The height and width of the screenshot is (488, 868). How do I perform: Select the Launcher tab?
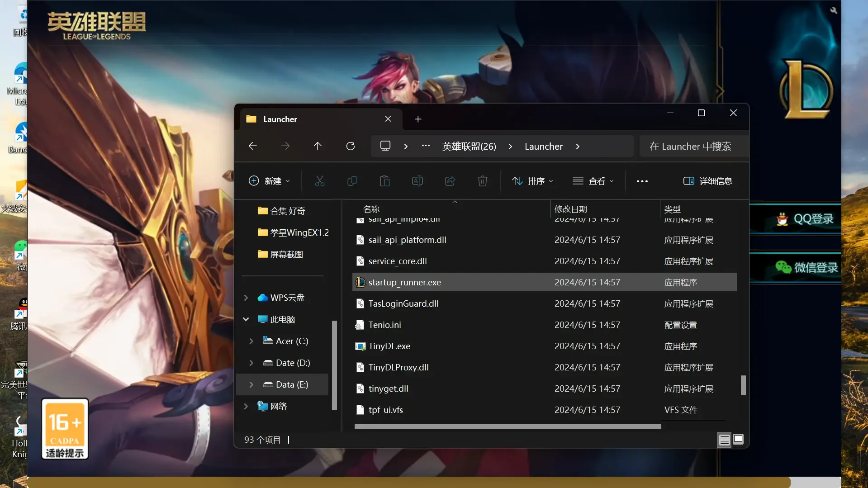tap(321, 119)
